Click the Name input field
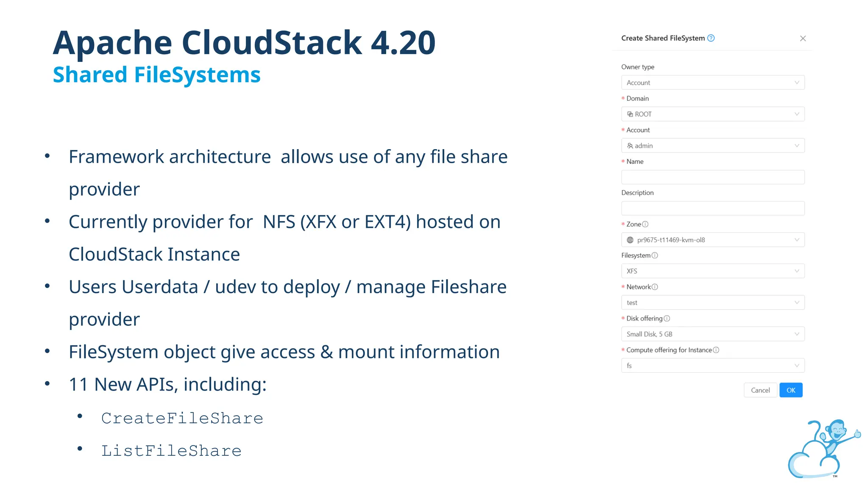The height and width of the screenshot is (488, 868). pyautogui.click(x=713, y=177)
